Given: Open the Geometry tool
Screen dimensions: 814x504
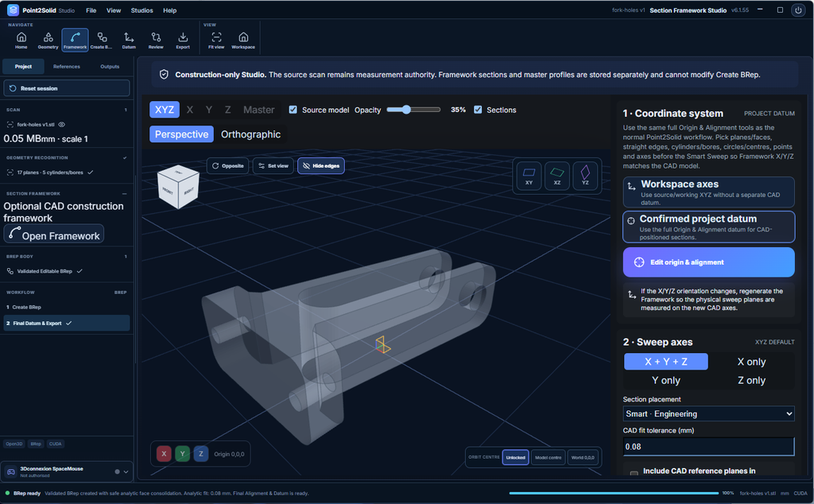Looking at the screenshot, I should point(48,40).
